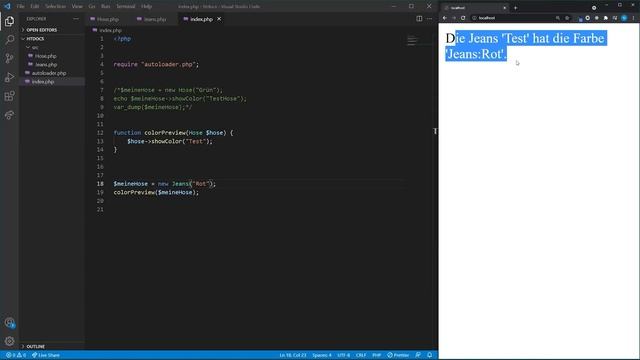Click the browser forward button
Screen dimensions: 640x360
point(453,18)
